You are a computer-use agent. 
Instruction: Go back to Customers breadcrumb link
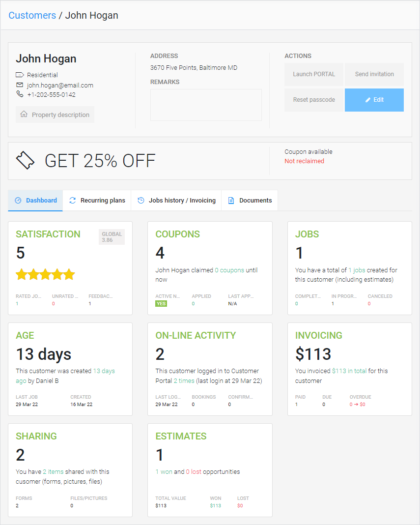point(32,15)
